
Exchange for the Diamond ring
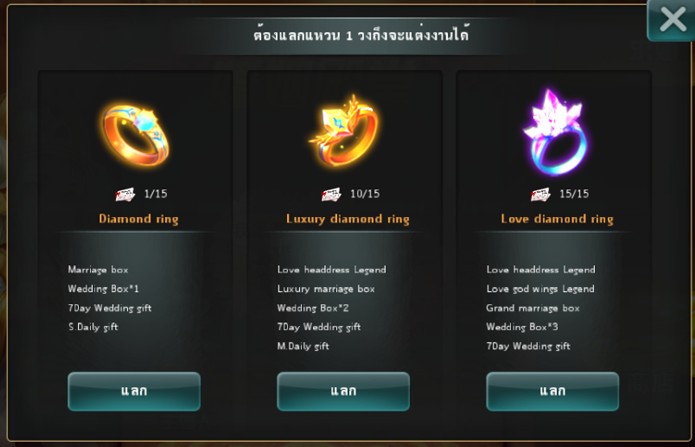[x=134, y=391]
